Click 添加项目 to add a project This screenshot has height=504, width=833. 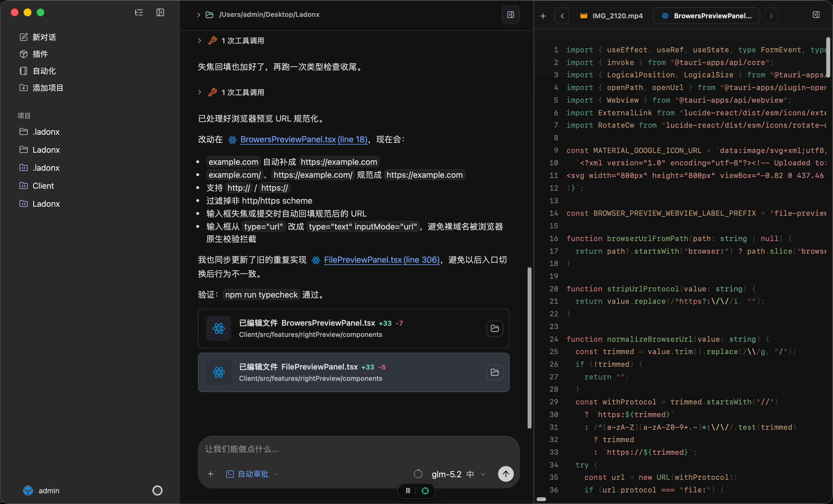tap(42, 88)
